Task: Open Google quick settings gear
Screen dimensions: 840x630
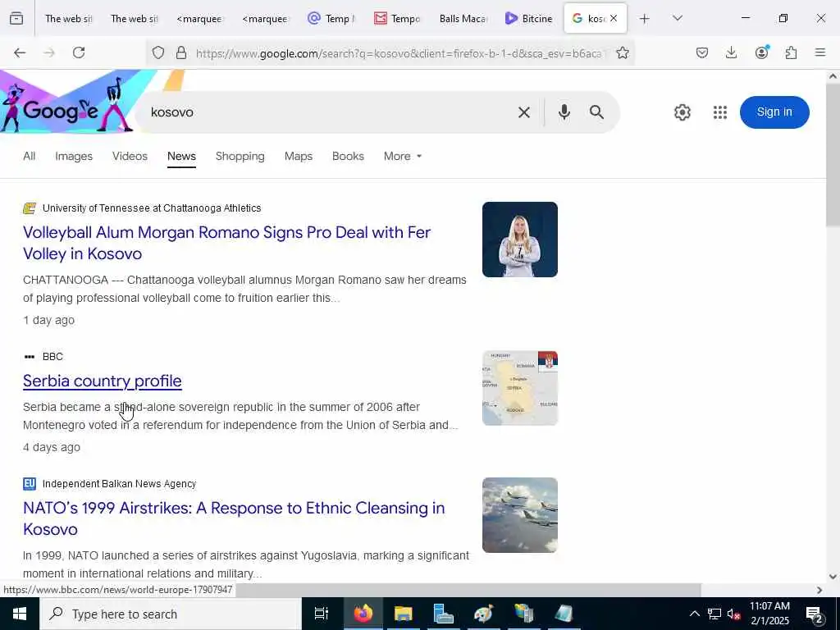Action: 682,112
